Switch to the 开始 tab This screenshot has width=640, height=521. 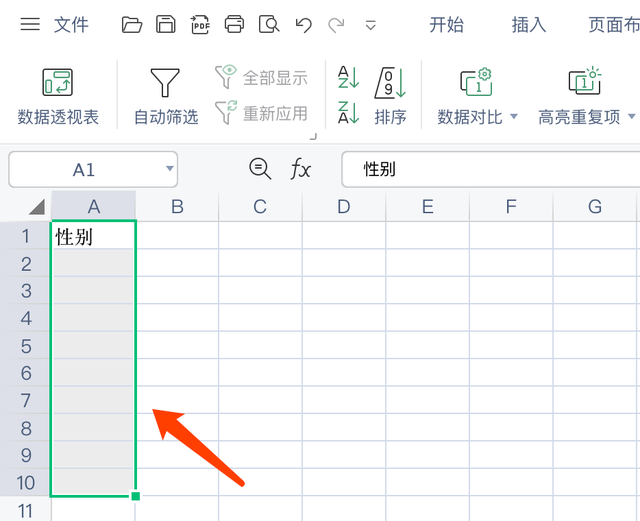447,25
